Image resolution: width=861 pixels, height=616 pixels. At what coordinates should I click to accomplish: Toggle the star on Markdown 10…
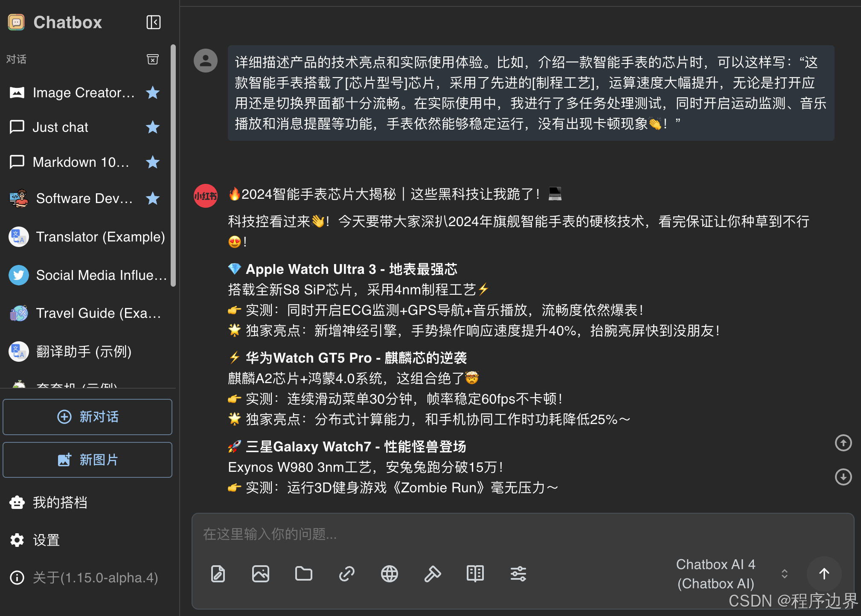pyautogui.click(x=153, y=162)
